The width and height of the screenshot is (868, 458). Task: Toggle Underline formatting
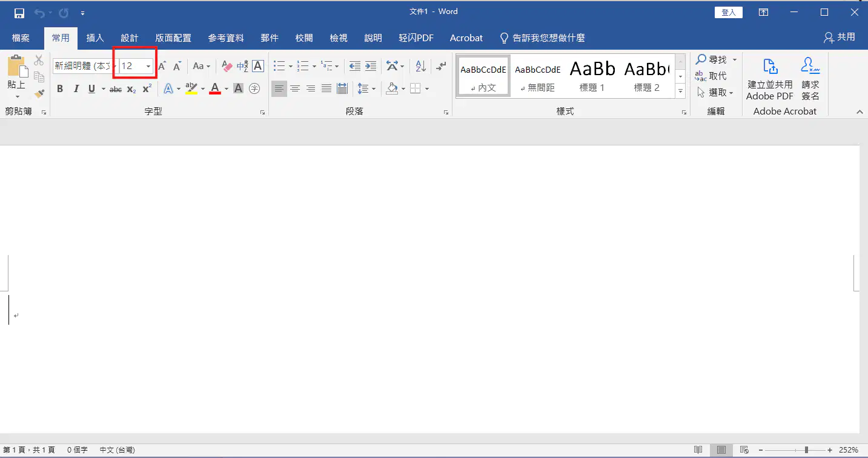91,89
